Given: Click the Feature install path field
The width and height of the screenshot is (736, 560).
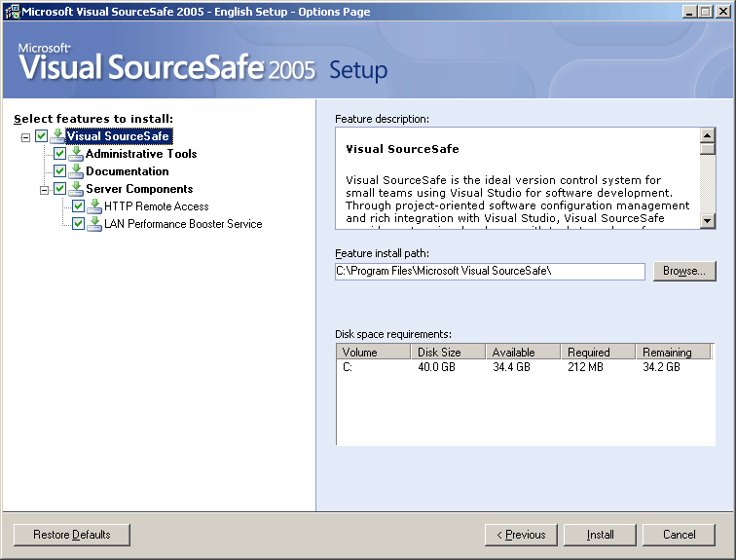Looking at the screenshot, I should [490, 272].
